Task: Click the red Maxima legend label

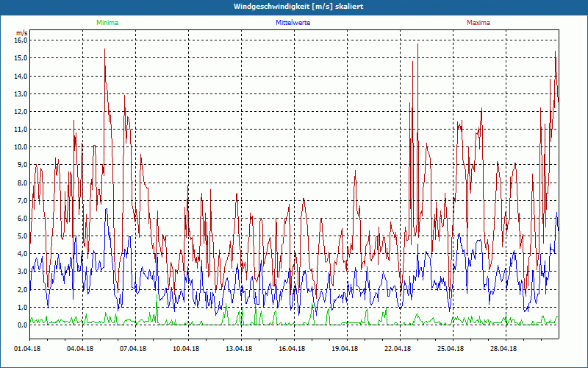Action: 478,23
